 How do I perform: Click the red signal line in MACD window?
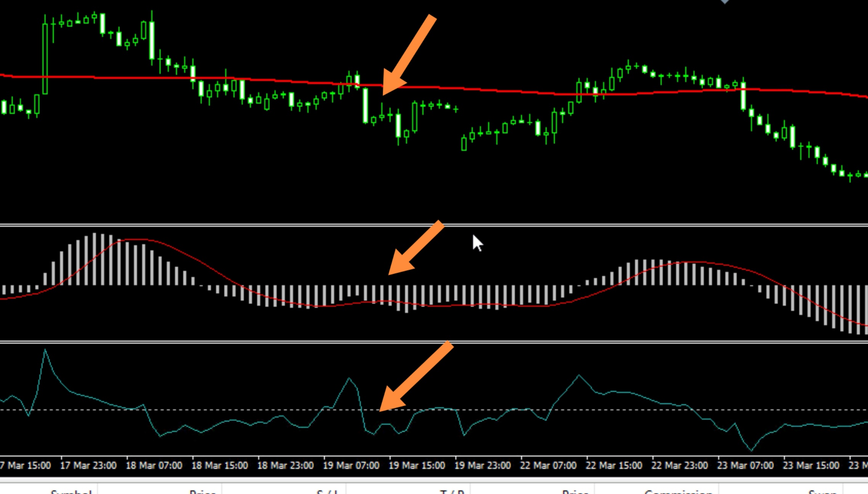[213, 269]
